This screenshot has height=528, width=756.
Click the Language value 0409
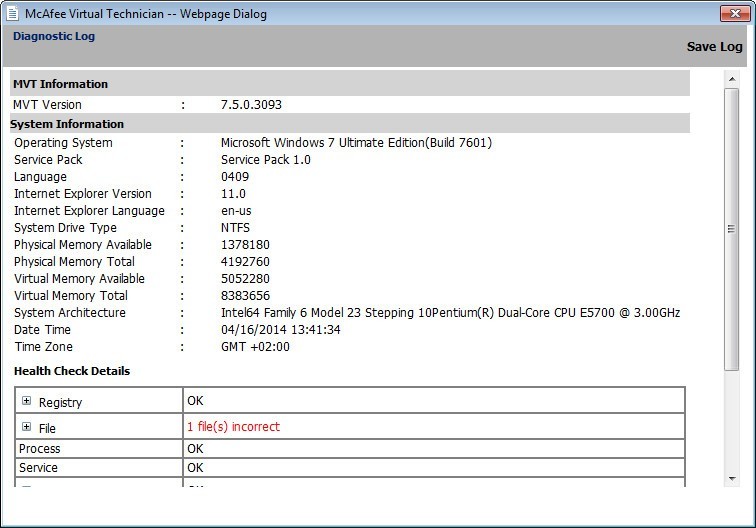(x=235, y=177)
